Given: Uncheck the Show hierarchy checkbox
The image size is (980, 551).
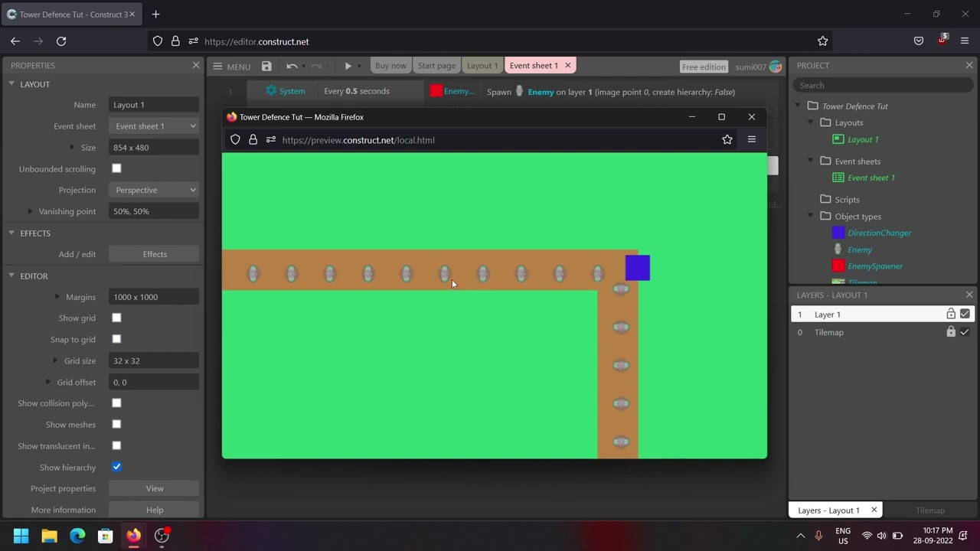Looking at the screenshot, I should (116, 467).
